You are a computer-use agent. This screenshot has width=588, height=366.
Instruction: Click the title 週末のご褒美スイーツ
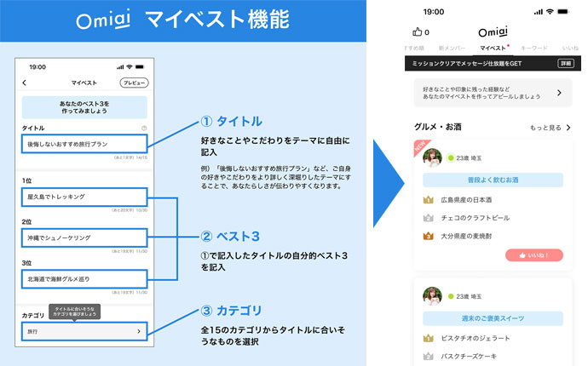tap(493, 318)
